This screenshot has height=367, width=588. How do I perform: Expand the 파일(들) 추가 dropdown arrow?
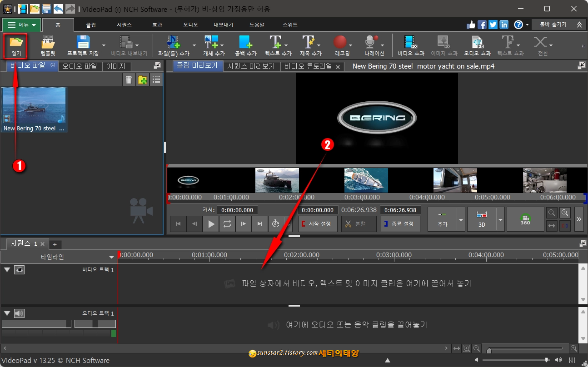tap(194, 45)
